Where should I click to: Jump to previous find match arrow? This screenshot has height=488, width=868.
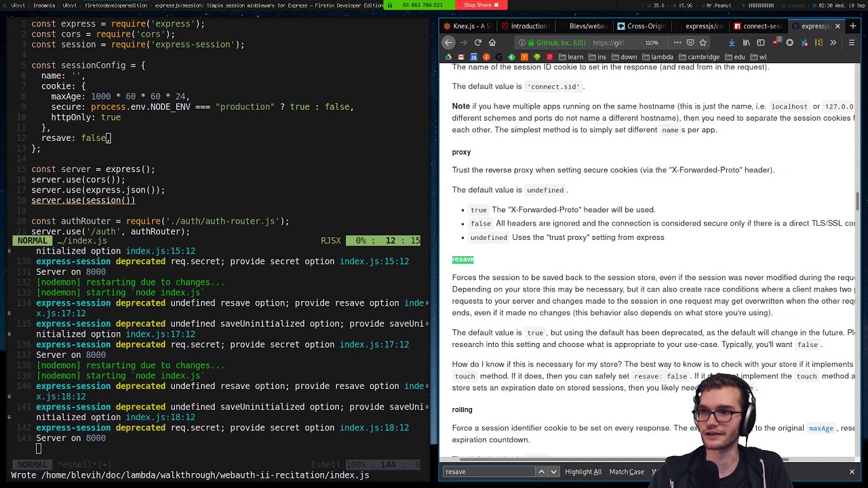(541, 472)
